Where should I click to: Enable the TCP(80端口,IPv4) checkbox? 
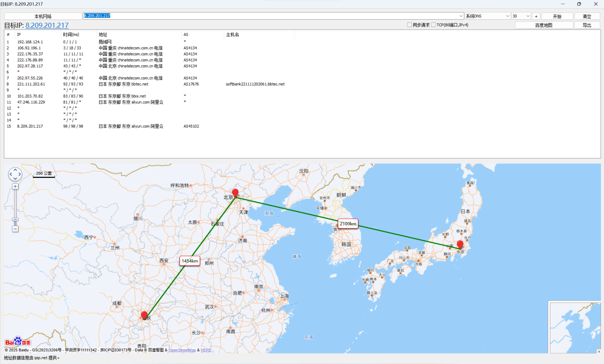pyautogui.click(x=433, y=25)
